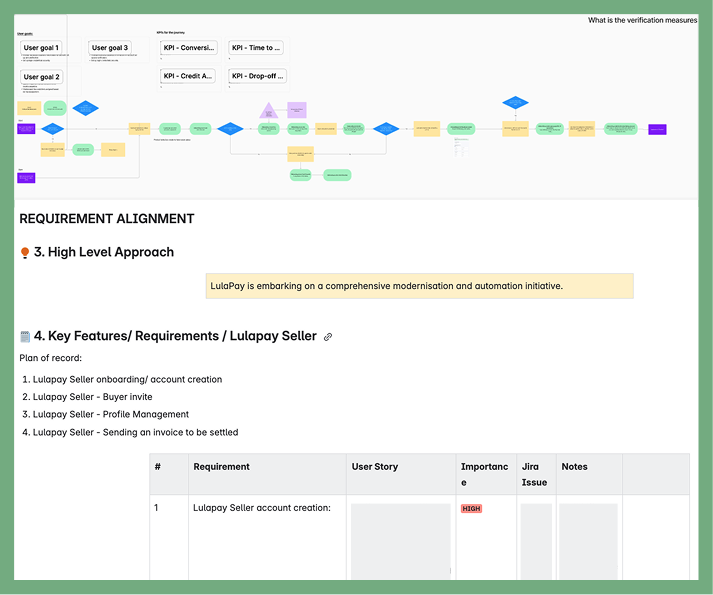
Task: Open the User goal 3 card
Action: pyautogui.click(x=110, y=48)
